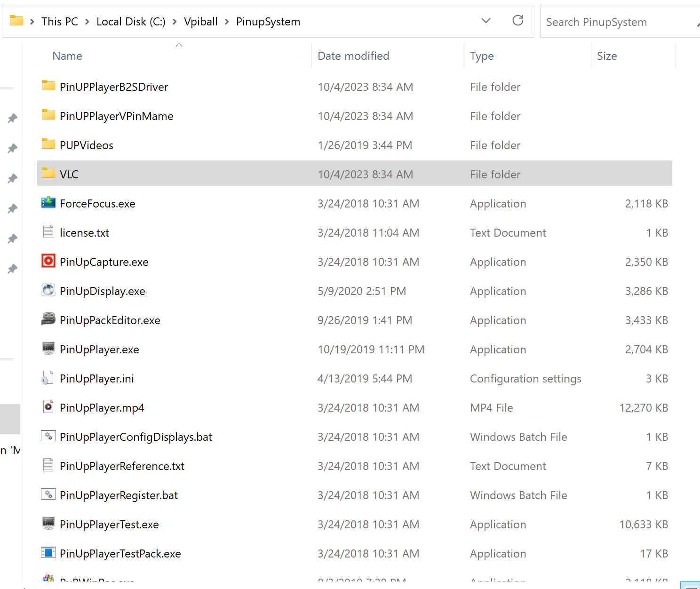Select the PinUpPlayerTestPack.exe icon
Viewport: 700px width, 589px height.
(48, 553)
